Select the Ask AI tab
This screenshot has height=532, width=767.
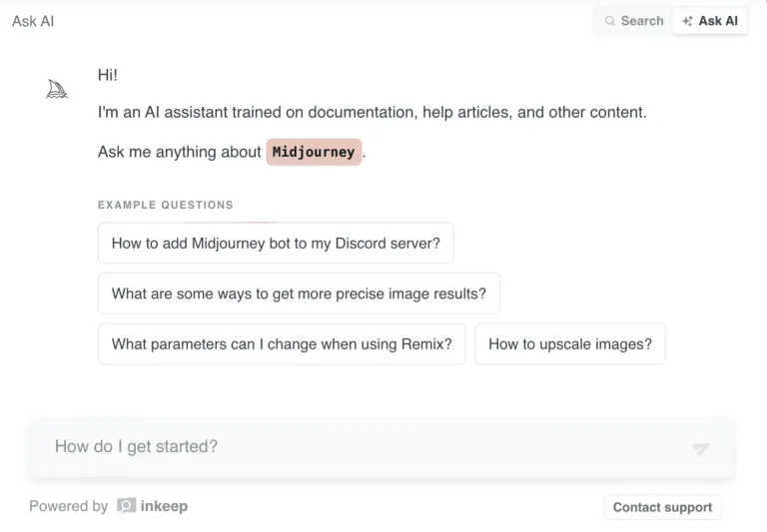tap(710, 21)
